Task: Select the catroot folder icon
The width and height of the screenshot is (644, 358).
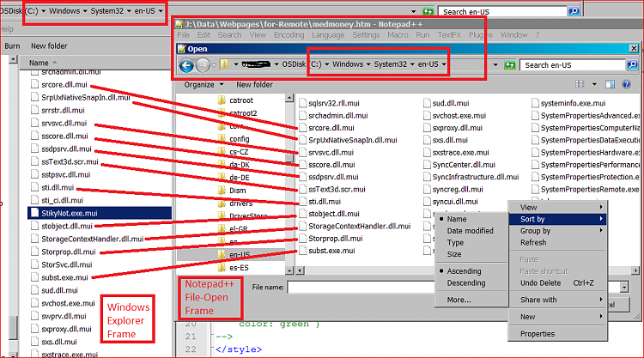Action: [x=222, y=100]
